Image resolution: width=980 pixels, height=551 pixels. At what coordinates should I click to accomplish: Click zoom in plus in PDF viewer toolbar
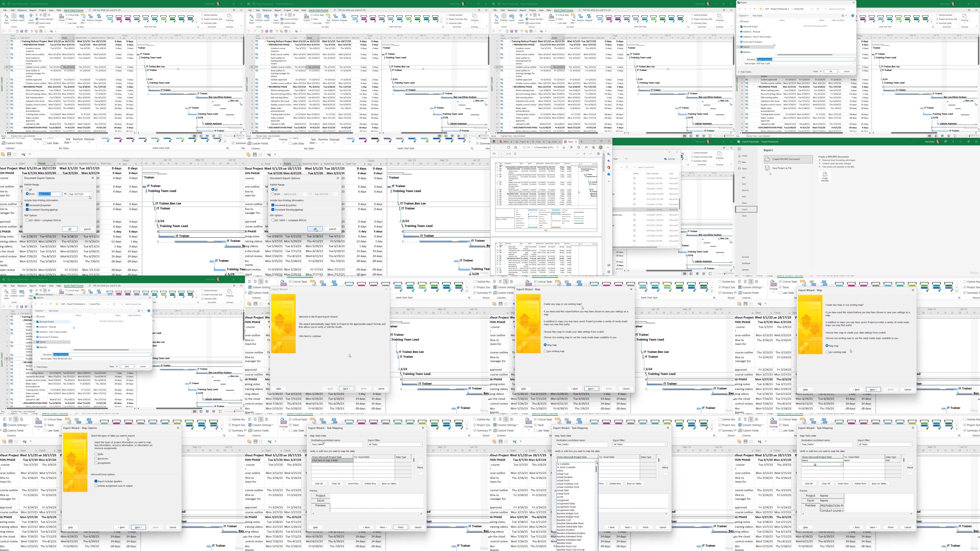click(584, 154)
